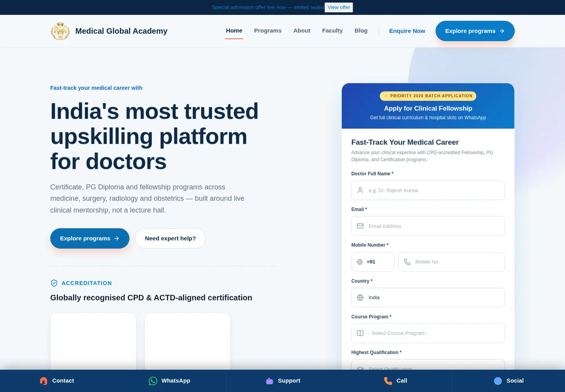Click the book icon in Course Program field

point(360,333)
